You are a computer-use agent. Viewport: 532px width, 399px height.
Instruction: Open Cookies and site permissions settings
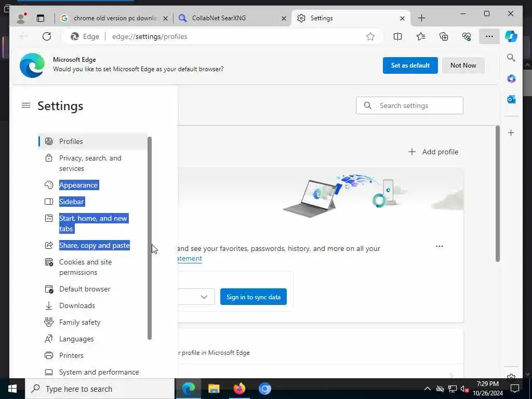pos(92,267)
